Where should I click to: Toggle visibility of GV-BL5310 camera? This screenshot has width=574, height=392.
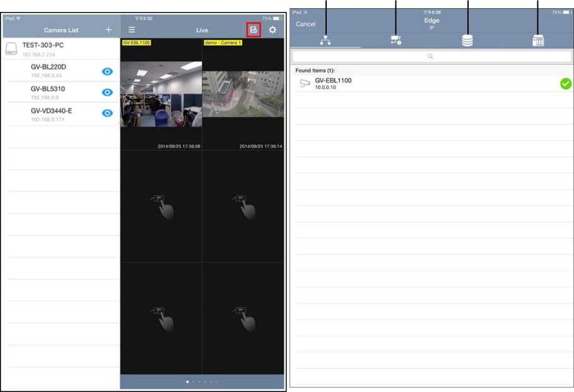[x=107, y=92]
